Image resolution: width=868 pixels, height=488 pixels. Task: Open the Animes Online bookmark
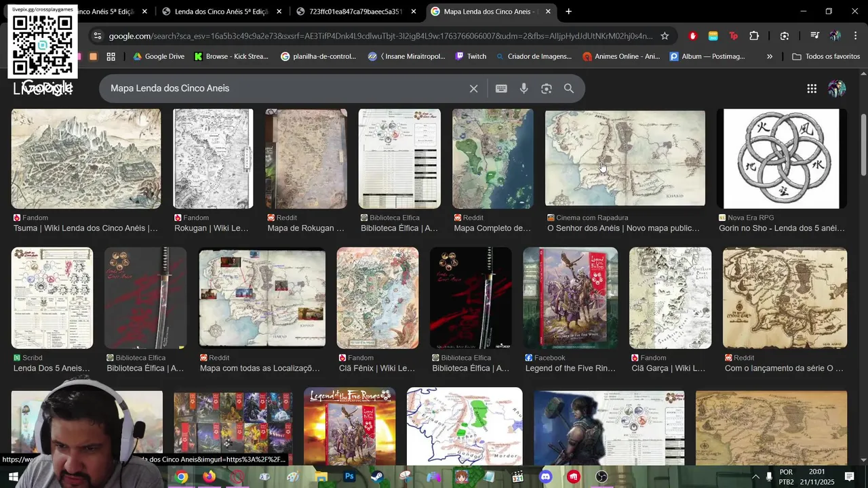(621, 56)
